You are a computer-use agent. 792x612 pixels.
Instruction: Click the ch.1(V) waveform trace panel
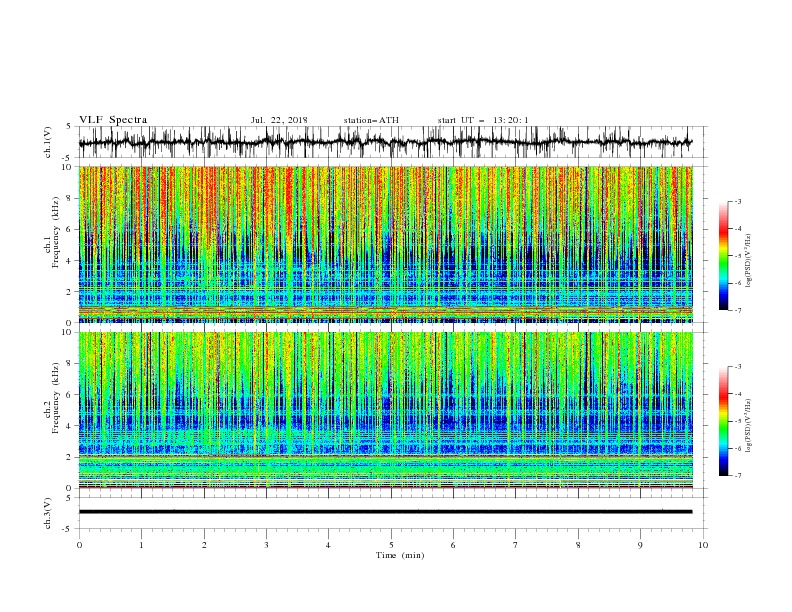point(392,142)
